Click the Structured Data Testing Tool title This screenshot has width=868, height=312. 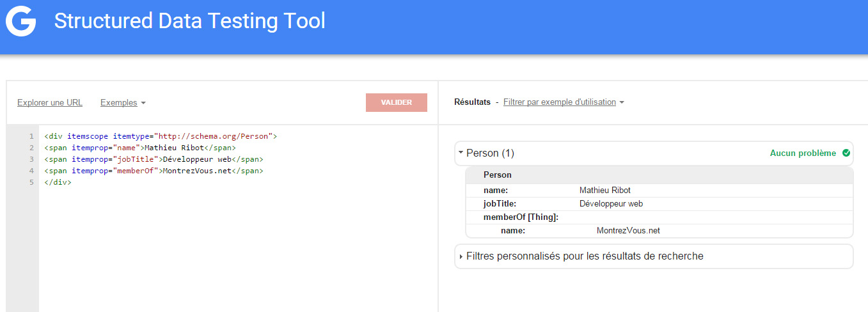(190, 21)
